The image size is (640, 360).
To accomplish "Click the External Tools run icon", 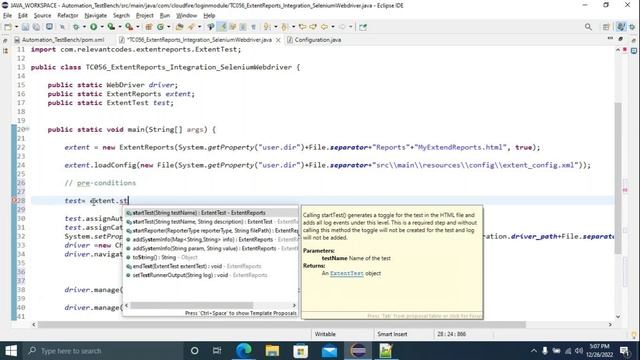I will point(129,27).
